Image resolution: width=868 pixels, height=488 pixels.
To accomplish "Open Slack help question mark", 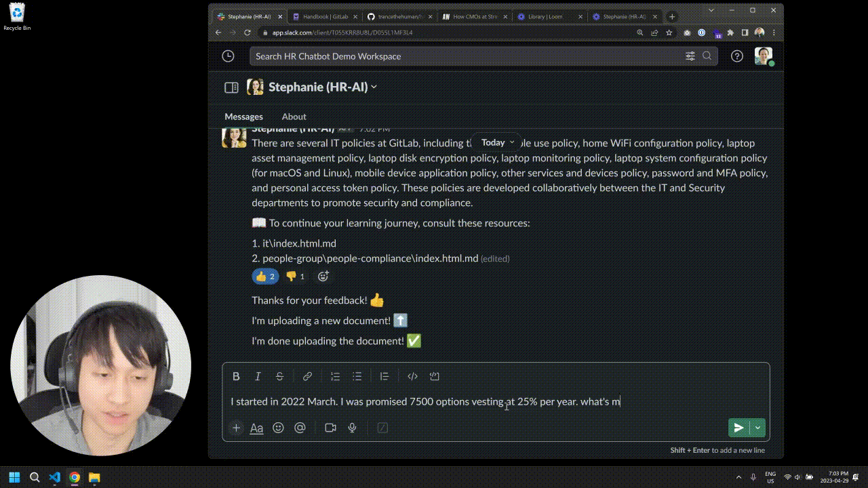I will pos(737,56).
